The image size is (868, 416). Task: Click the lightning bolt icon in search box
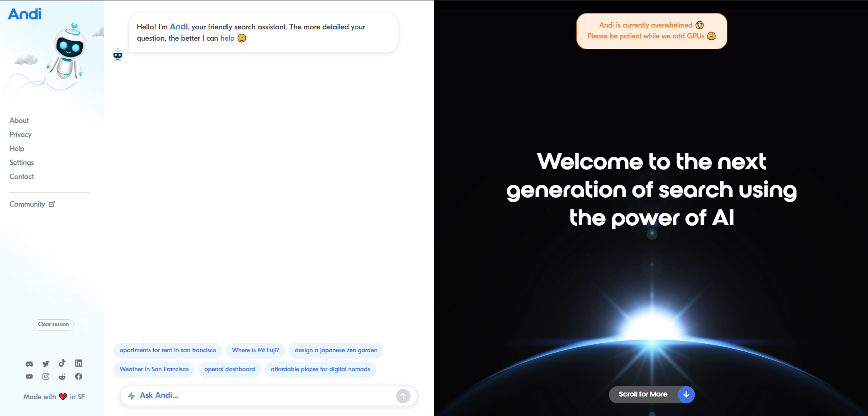tap(132, 396)
